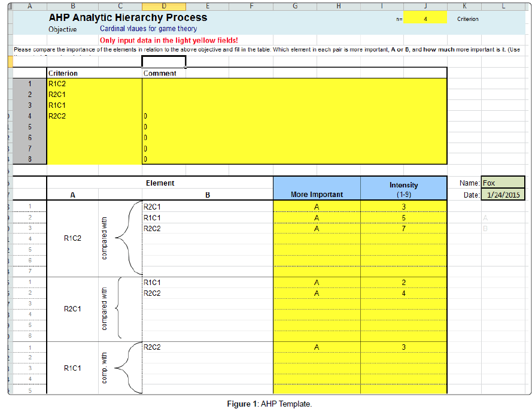Click the Intensity cell showing 2
532x409 pixels.
pos(403,282)
